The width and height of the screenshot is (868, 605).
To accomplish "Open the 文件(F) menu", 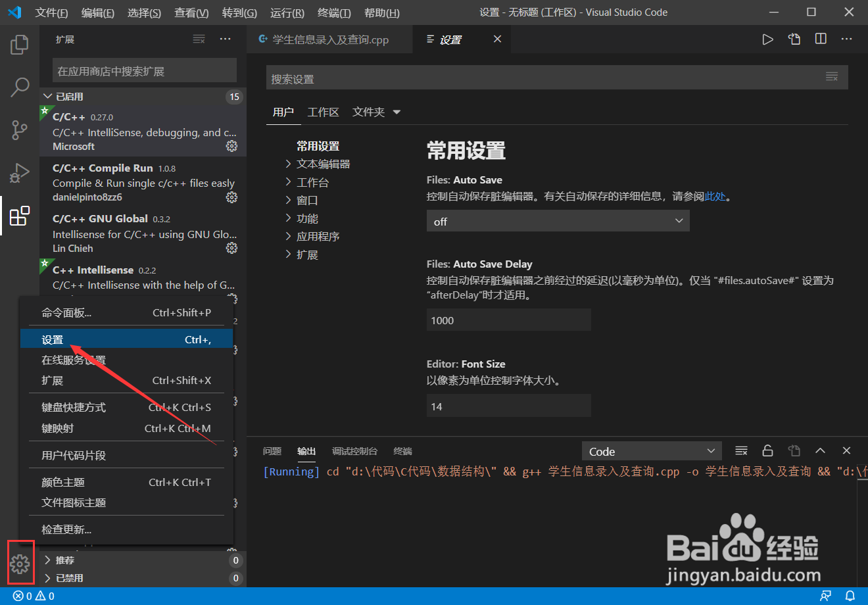I will (x=51, y=13).
